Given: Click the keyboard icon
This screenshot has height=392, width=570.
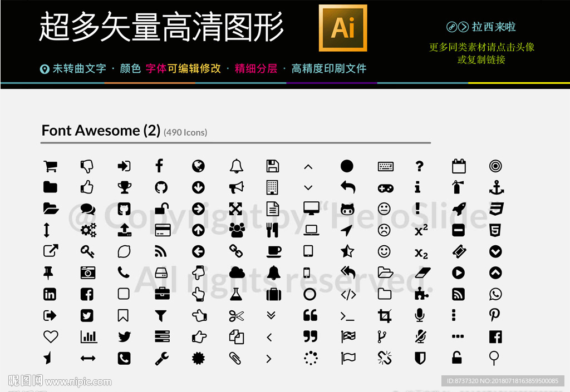Looking at the screenshot, I should (x=386, y=167).
